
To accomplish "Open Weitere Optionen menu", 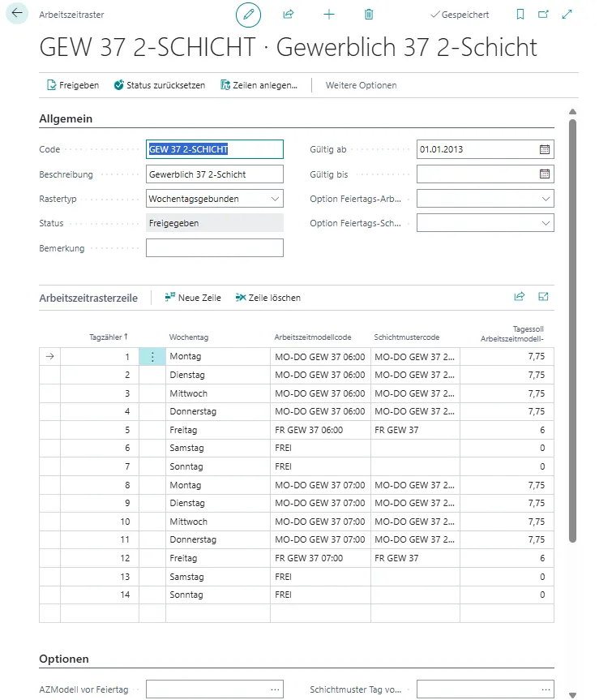I will pos(361,85).
